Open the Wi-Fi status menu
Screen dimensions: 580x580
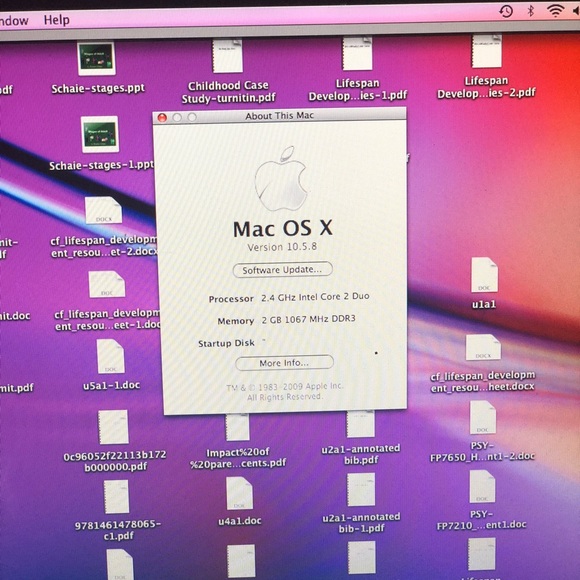point(555,11)
